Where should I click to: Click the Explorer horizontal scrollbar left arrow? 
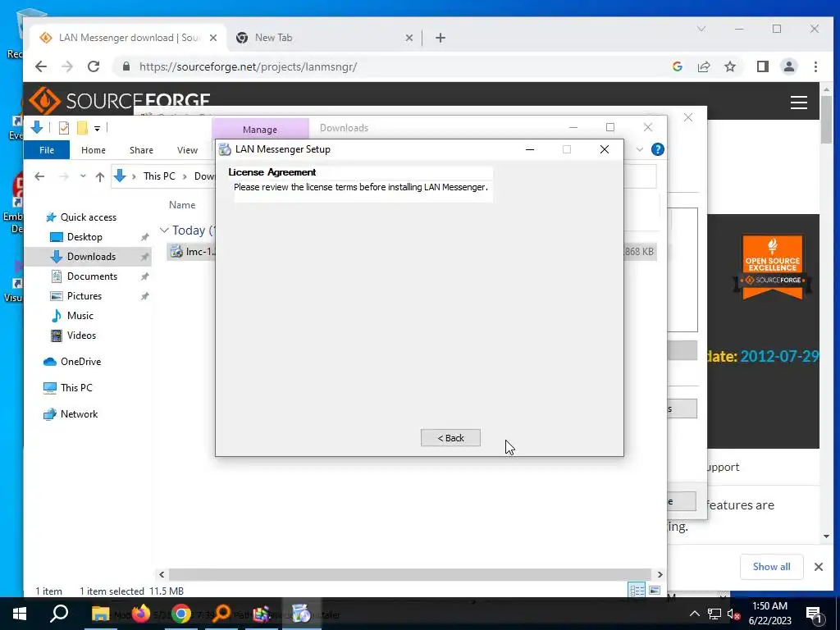click(x=162, y=574)
